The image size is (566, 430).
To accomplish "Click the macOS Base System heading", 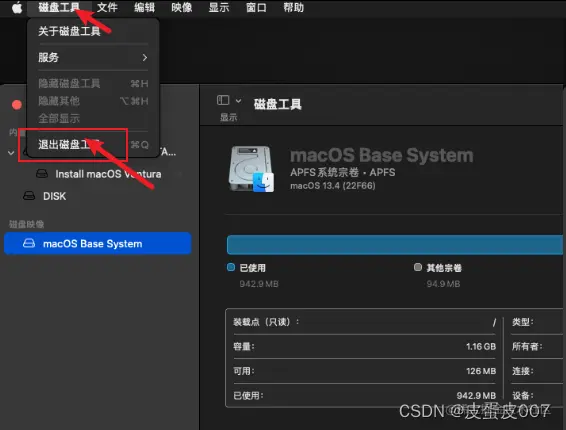I will pos(382,155).
